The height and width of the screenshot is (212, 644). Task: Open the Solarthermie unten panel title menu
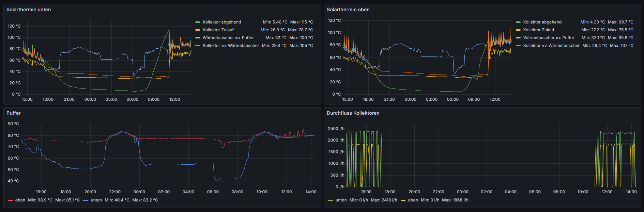coord(29,10)
